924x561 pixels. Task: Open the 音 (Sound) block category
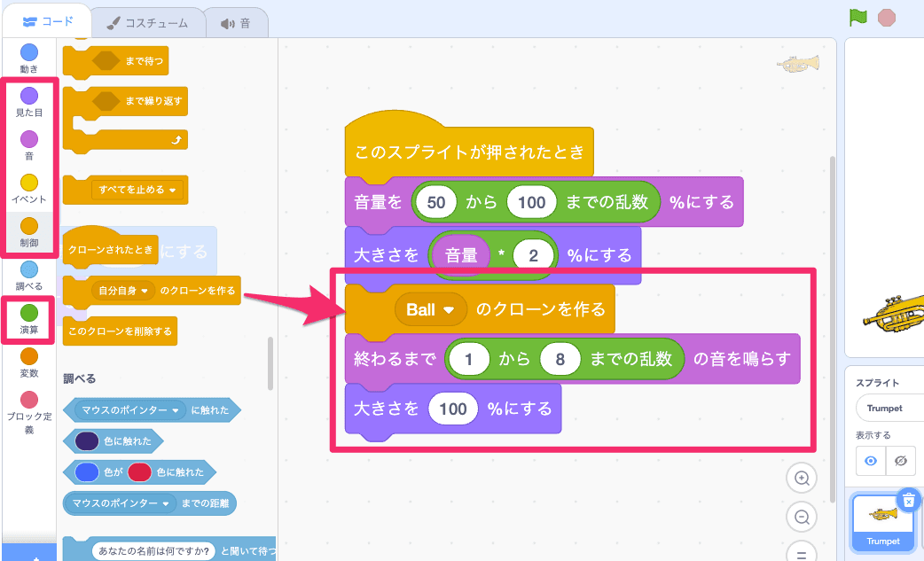(27, 144)
